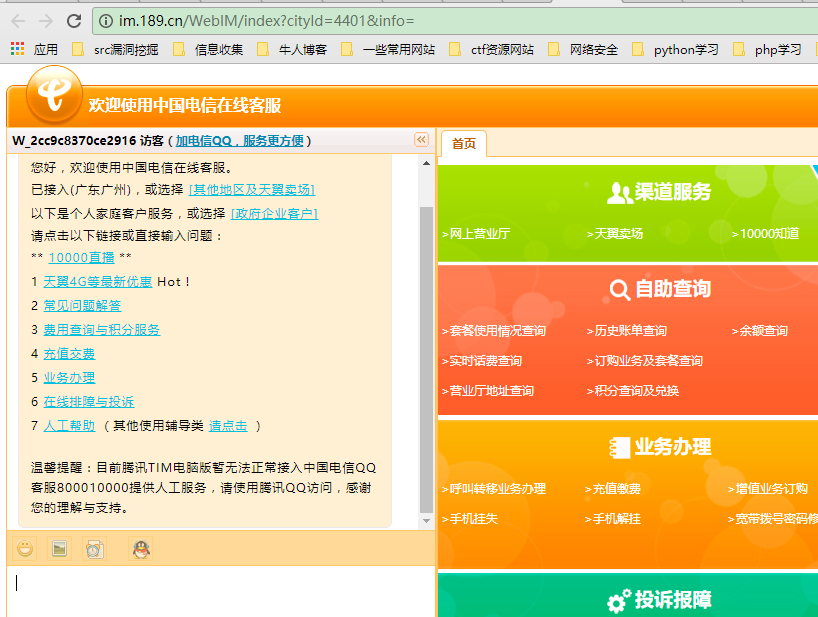Viewport: 818px width, 617px height.
Task: Click the browser forward arrow
Action: pos(46,21)
